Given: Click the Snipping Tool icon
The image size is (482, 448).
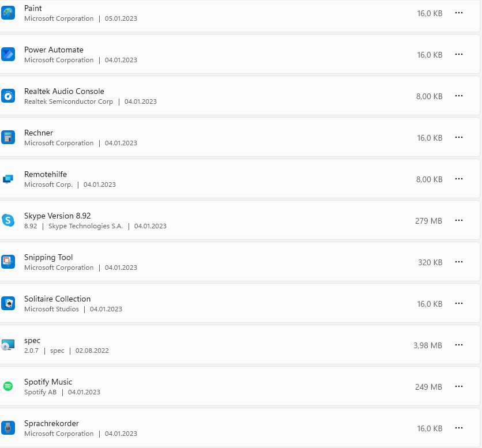Looking at the screenshot, I should [x=8, y=262].
